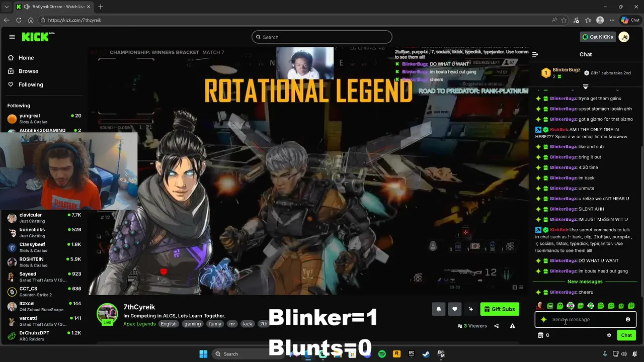Focus the Send a message field

tap(585, 319)
